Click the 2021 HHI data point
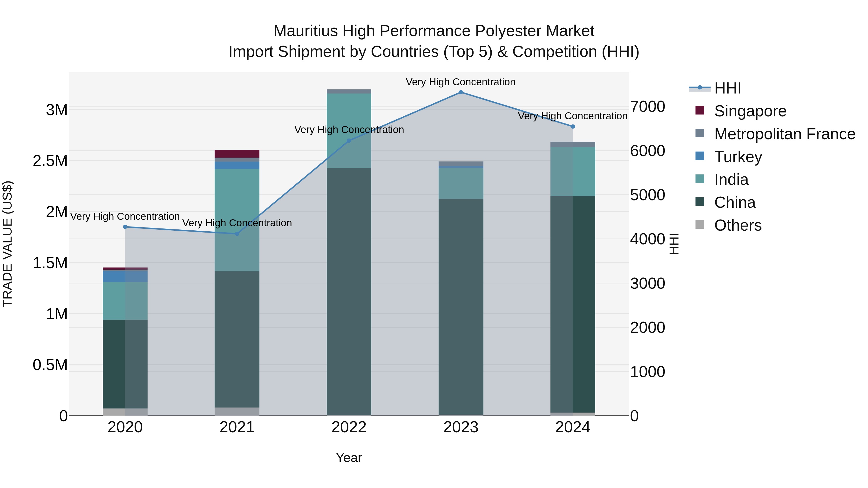868x488 pixels. (x=237, y=234)
